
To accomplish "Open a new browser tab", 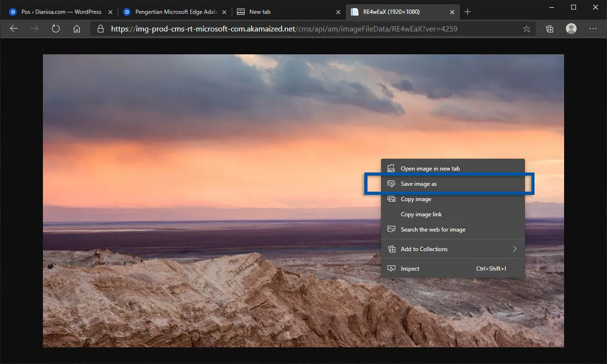I will pyautogui.click(x=468, y=11).
